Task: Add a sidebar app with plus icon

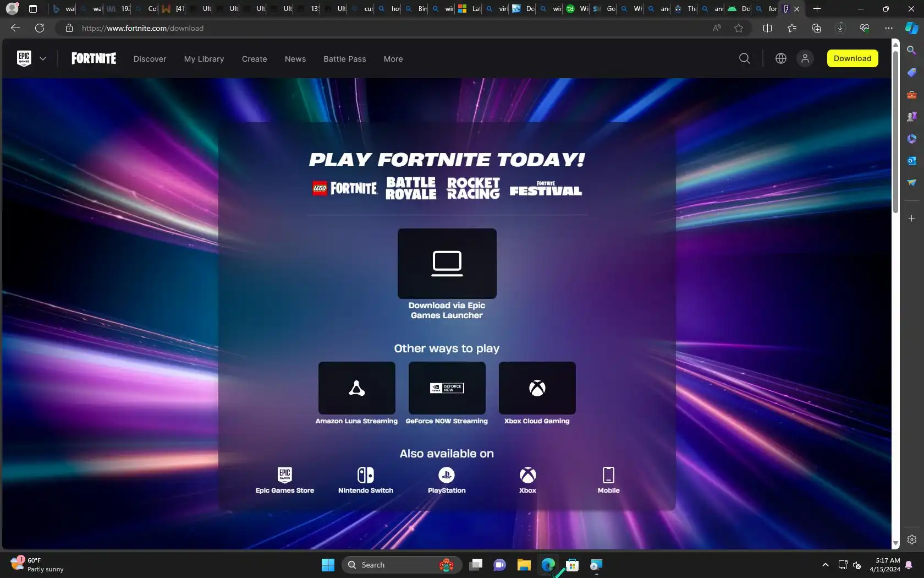Action: pos(912,219)
